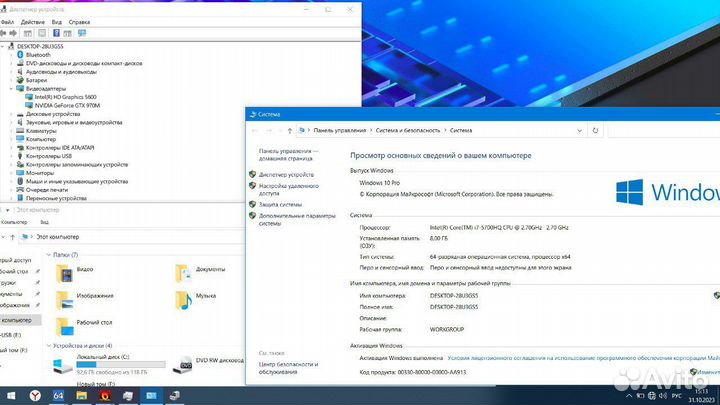Viewport: 720px width, 405px height.
Task: Open Настройка удаленного доступа link
Action: (288, 190)
